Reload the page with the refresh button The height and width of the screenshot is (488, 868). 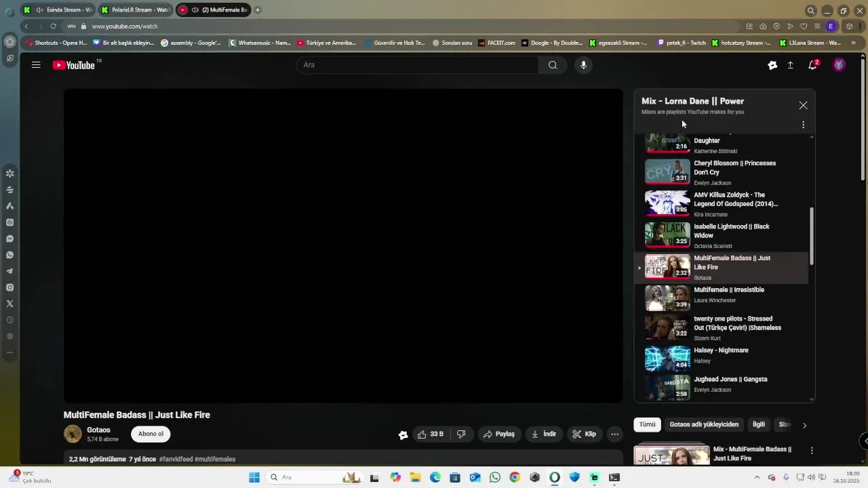click(53, 26)
